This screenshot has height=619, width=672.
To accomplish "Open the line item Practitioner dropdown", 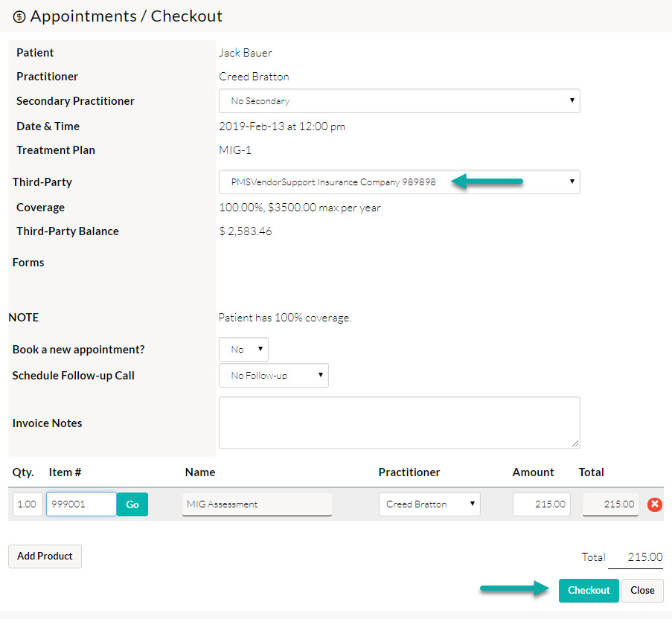I will click(429, 504).
